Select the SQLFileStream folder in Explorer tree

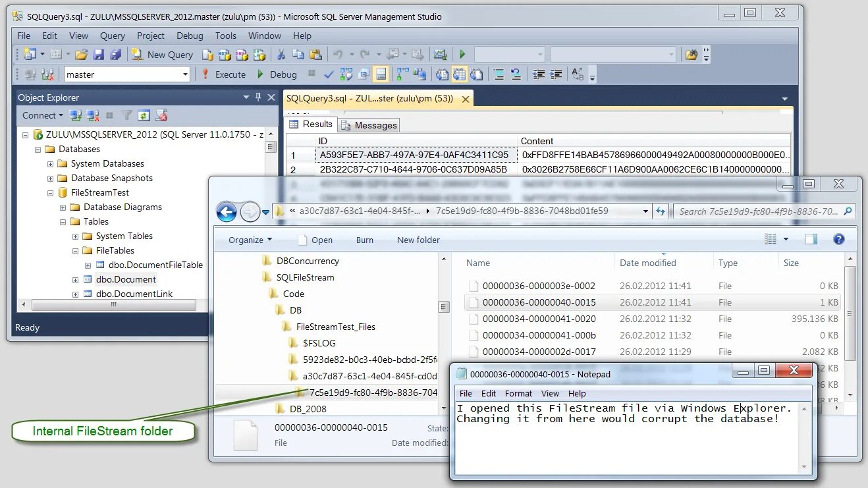(x=305, y=277)
